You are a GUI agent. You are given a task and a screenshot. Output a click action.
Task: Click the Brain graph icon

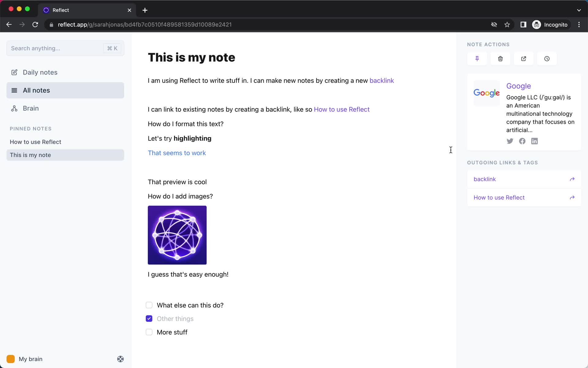(14, 108)
